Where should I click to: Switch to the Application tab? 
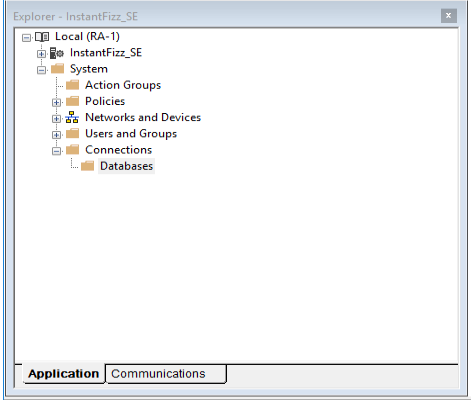tap(63, 374)
